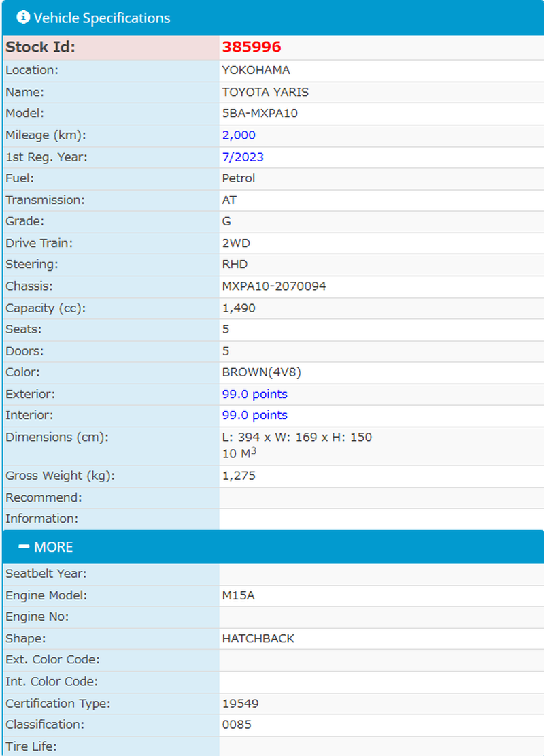Click the Engine No: label

pyautogui.click(x=37, y=617)
